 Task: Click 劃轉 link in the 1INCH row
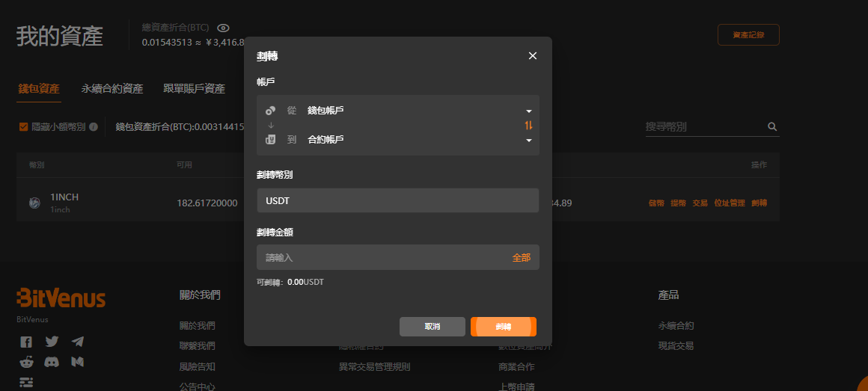759,203
